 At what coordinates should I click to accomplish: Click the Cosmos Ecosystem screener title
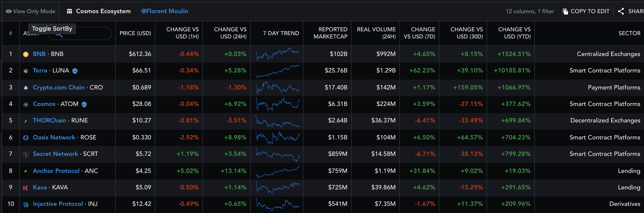pyautogui.click(x=103, y=11)
